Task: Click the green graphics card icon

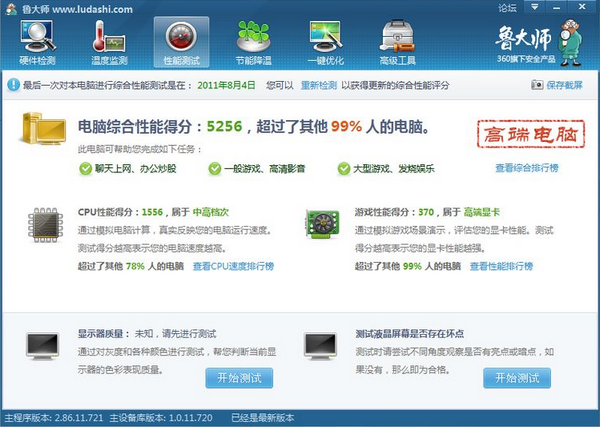Action: (322, 224)
